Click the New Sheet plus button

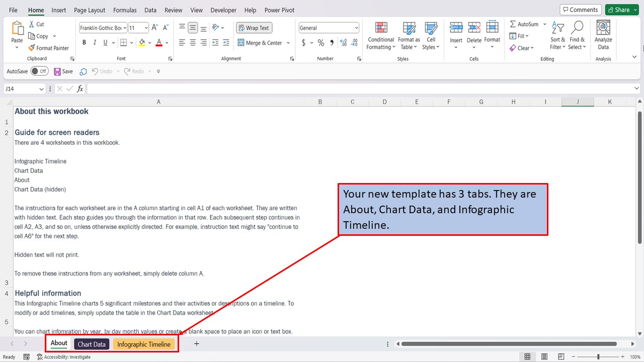pyautogui.click(x=196, y=344)
